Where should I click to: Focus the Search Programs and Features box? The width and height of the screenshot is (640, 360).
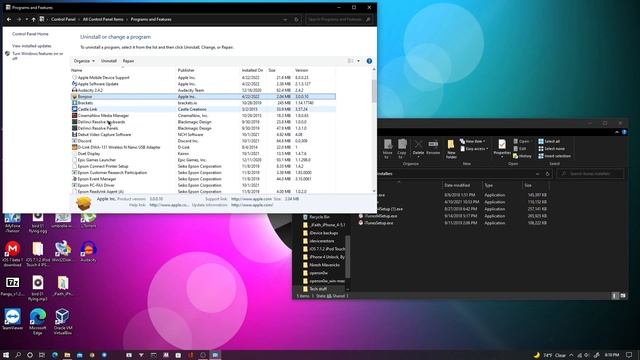pyautogui.click(x=338, y=19)
